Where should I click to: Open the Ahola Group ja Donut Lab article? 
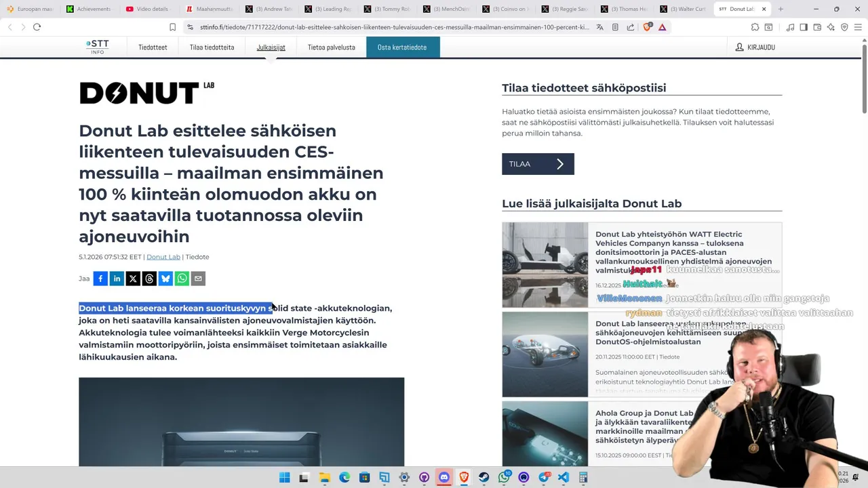point(644,426)
